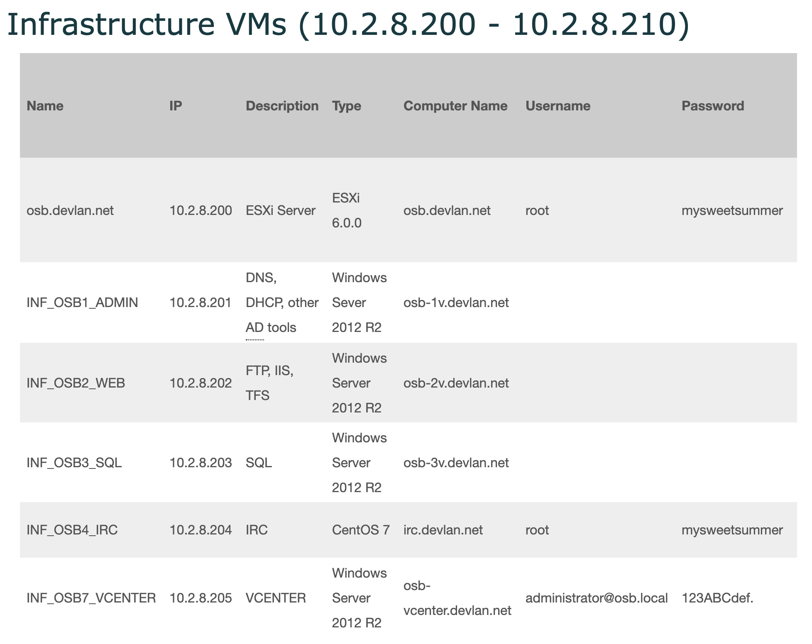This screenshot has width=812, height=644.
Task: Click the Password column header
Action: 713,106
